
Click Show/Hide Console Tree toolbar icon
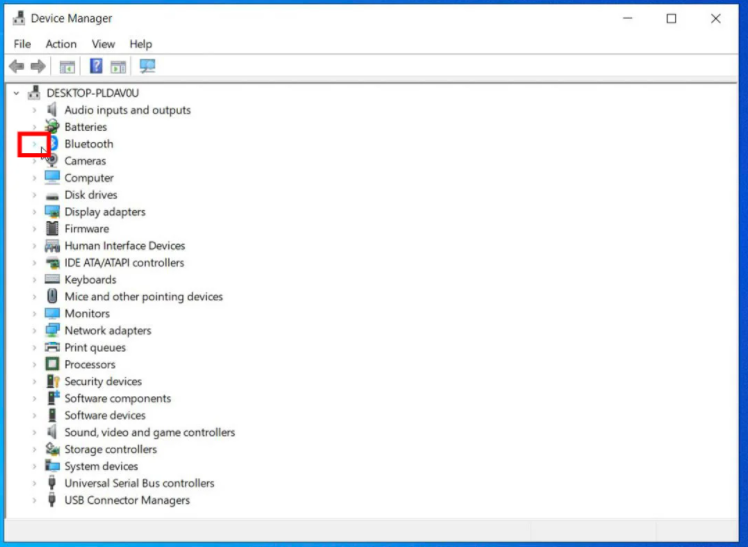(x=67, y=67)
